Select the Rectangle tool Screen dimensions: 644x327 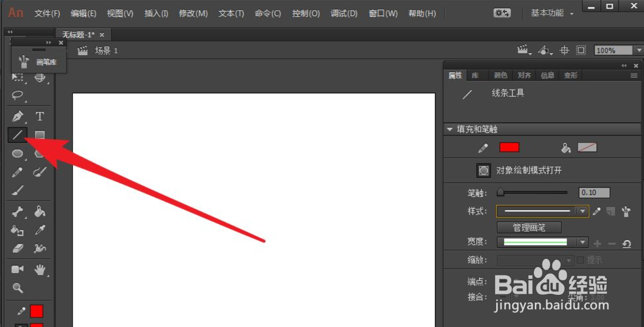40,134
